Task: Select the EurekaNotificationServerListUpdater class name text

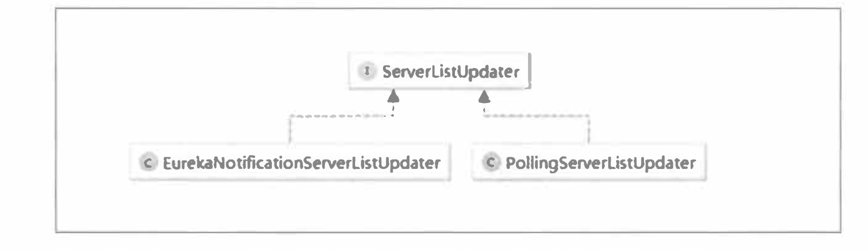Action: point(301,163)
